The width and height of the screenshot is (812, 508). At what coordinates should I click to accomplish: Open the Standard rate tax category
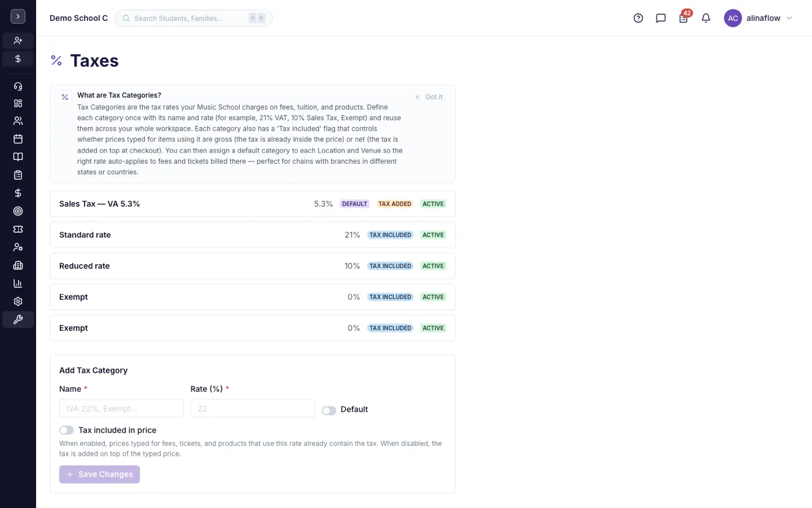click(252, 235)
